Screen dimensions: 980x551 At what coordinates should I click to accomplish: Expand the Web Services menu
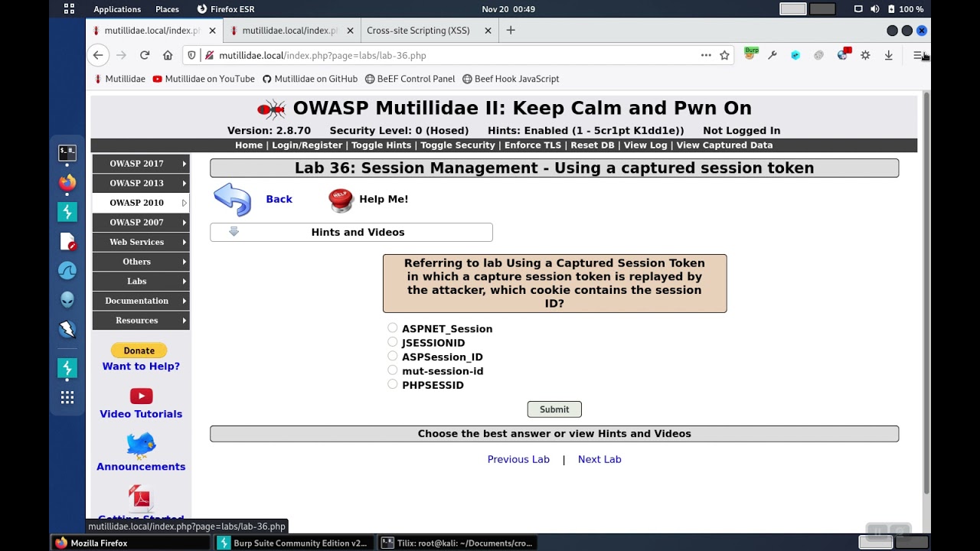click(x=141, y=242)
